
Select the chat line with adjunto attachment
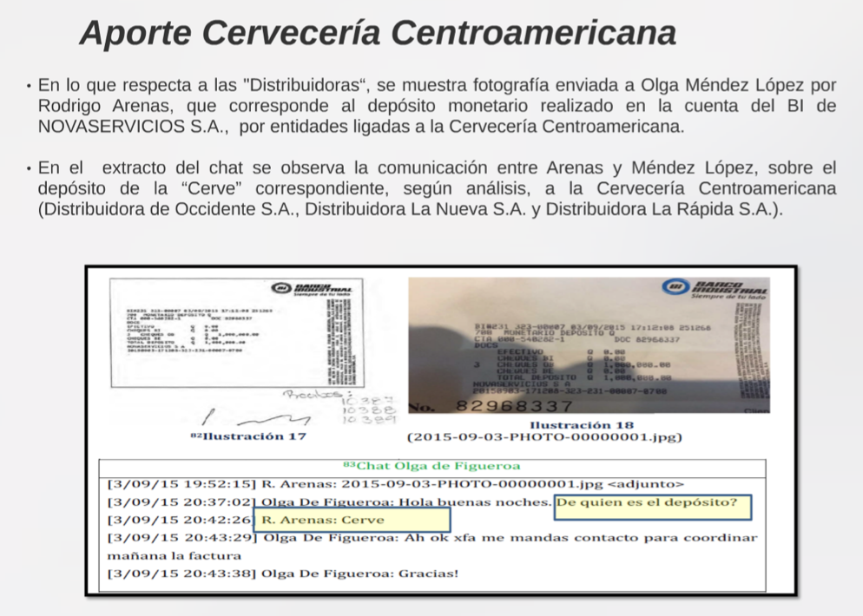coord(395,484)
